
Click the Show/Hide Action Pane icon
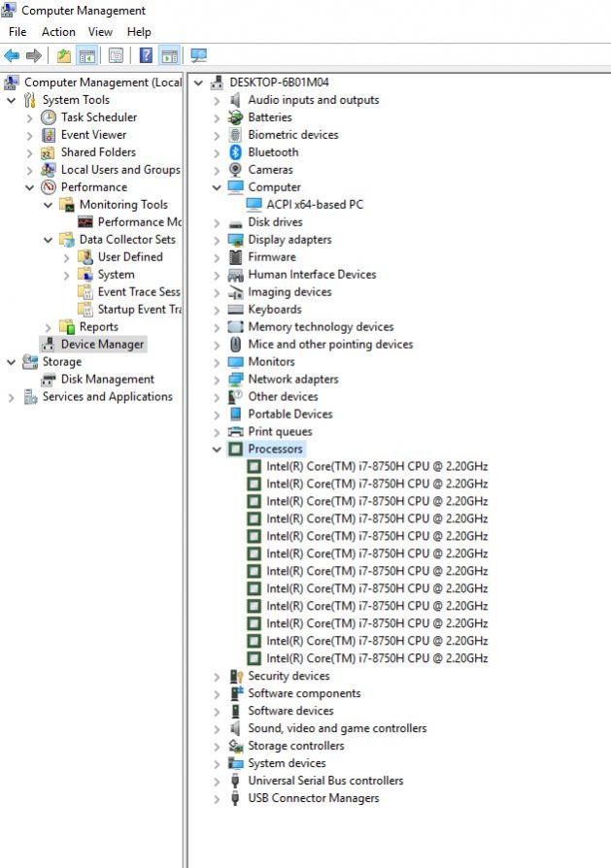click(x=170, y=55)
